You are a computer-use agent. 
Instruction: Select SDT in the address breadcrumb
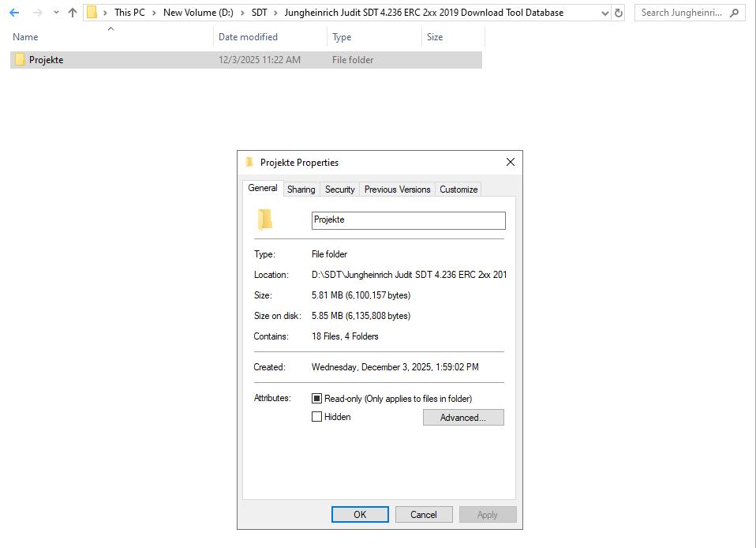point(260,13)
